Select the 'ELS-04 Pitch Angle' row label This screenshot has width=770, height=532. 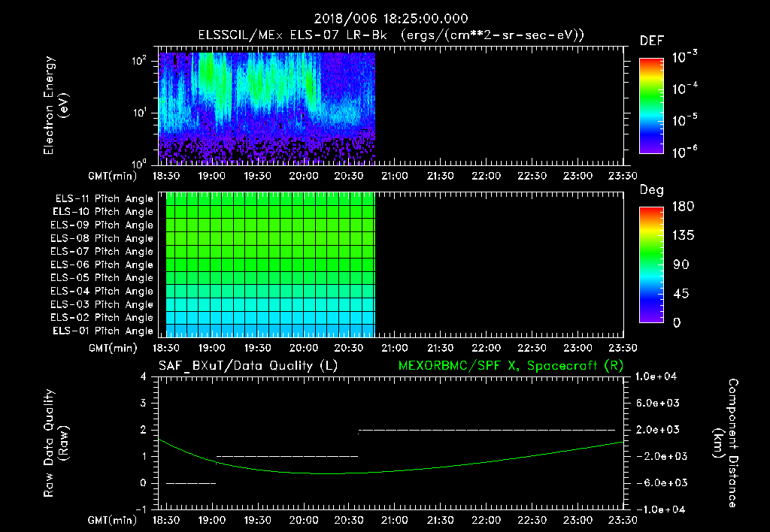coord(102,291)
